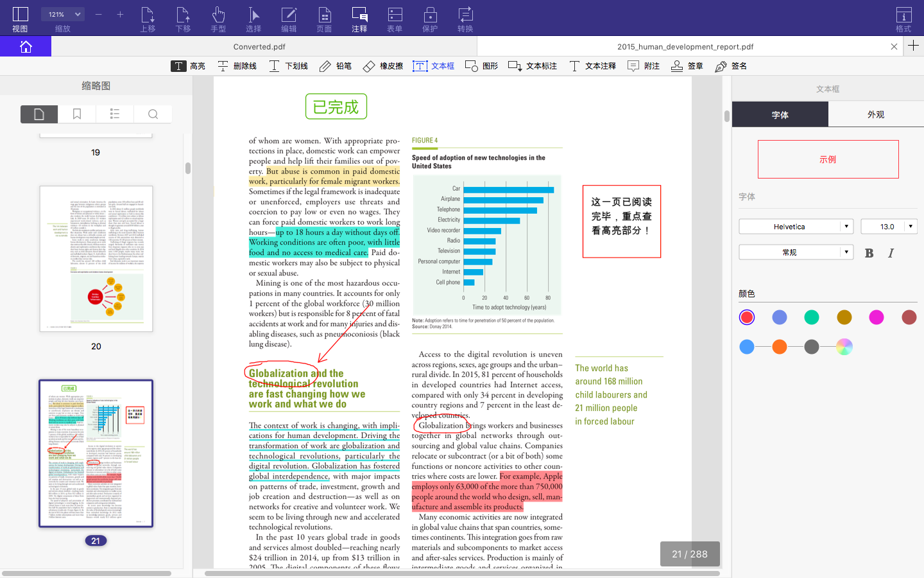Image resolution: width=924 pixels, height=578 pixels.
Task: Select the green color swatch
Action: coord(811,317)
